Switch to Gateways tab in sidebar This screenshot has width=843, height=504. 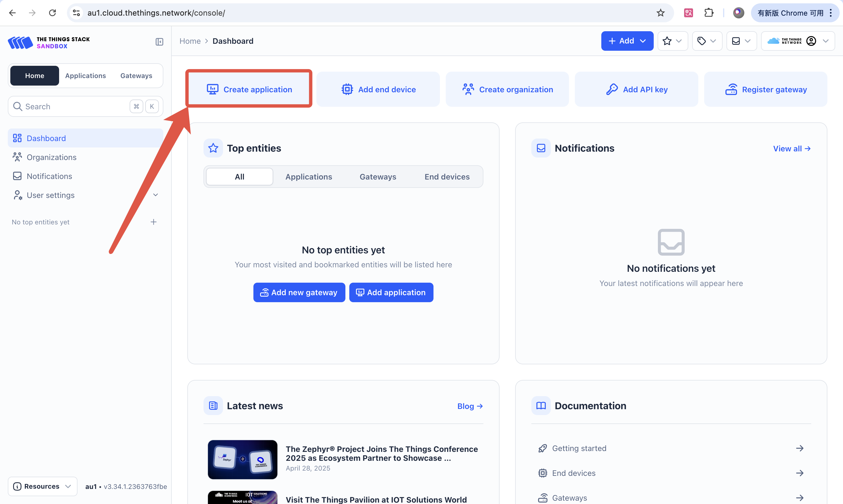click(x=136, y=76)
